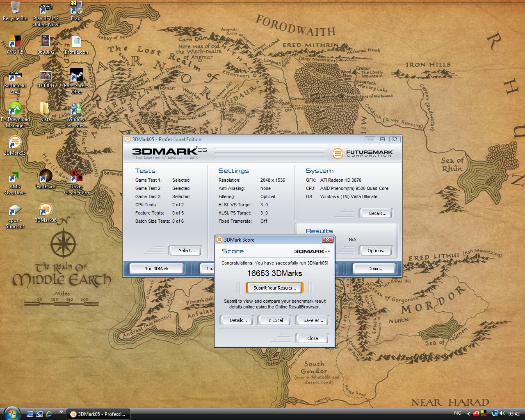Click the partially hidden Image Quality button
Viewport: 525px width, 420px height.
[208, 269]
